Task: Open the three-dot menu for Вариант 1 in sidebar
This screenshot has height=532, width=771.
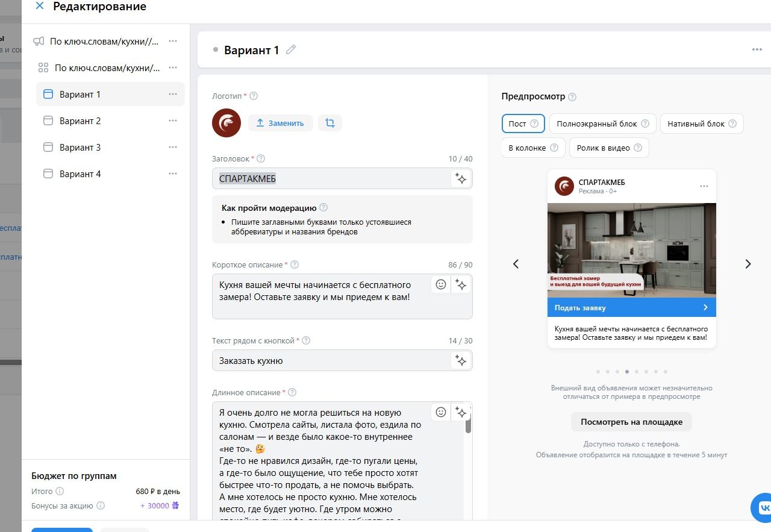Action: click(173, 94)
